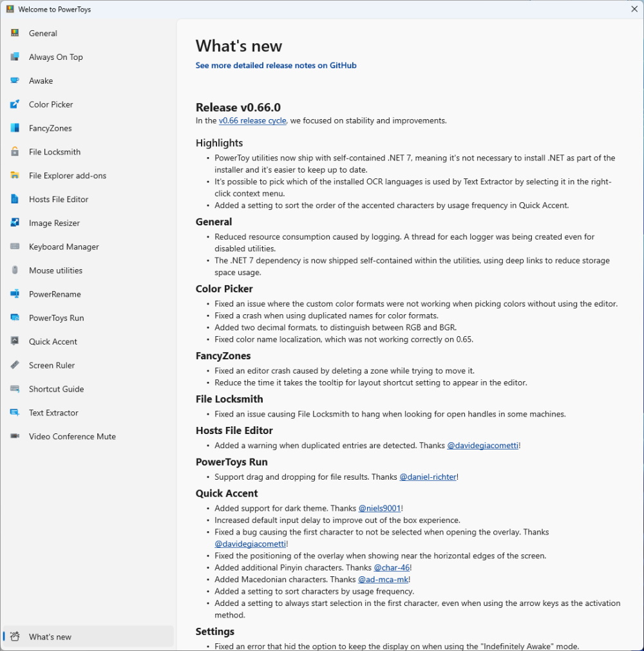The height and width of the screenshot is (651, 644).
Task: Click "Welcome to PowerToys" title text
Action: coord(54,9)
